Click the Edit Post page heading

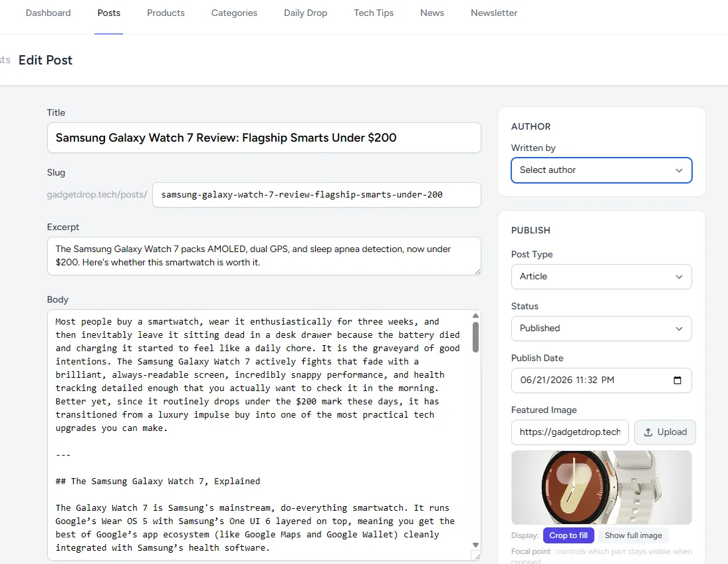(x=45, y=60)
